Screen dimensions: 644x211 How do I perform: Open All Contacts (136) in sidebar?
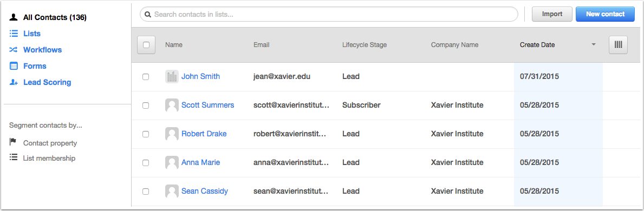tap(55, 17)
